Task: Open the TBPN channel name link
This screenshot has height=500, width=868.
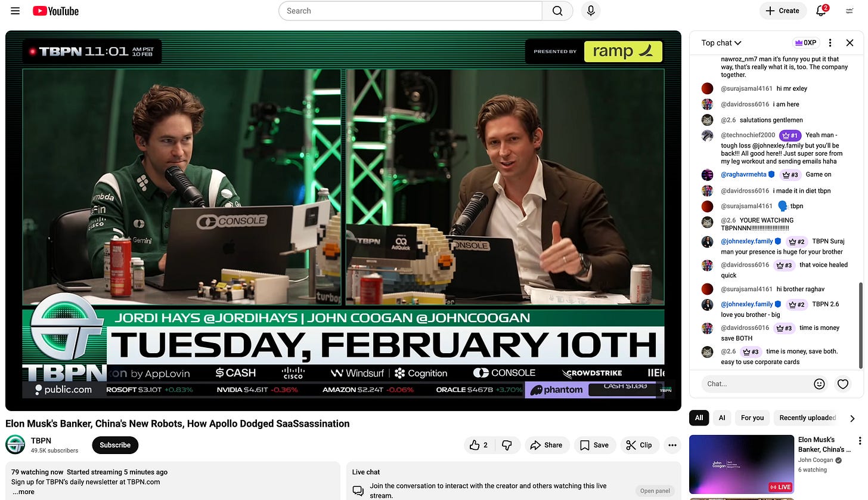Action: [41, 440]
